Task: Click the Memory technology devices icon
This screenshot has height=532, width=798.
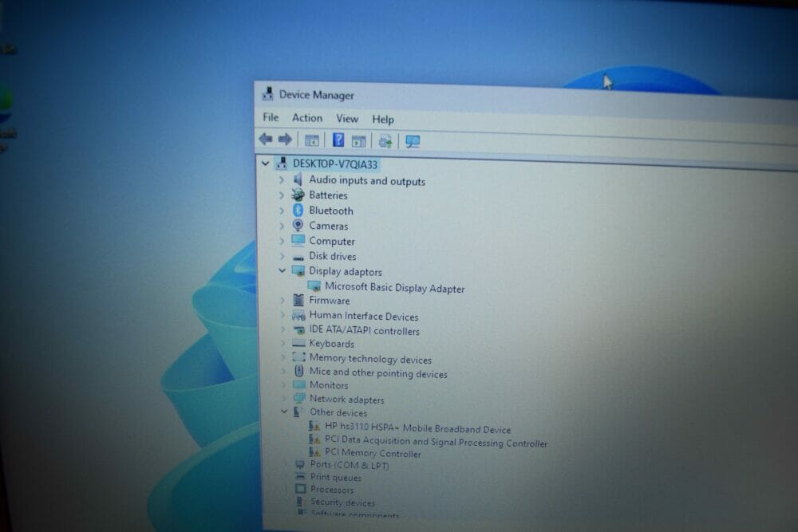Action: click(298, 357)
